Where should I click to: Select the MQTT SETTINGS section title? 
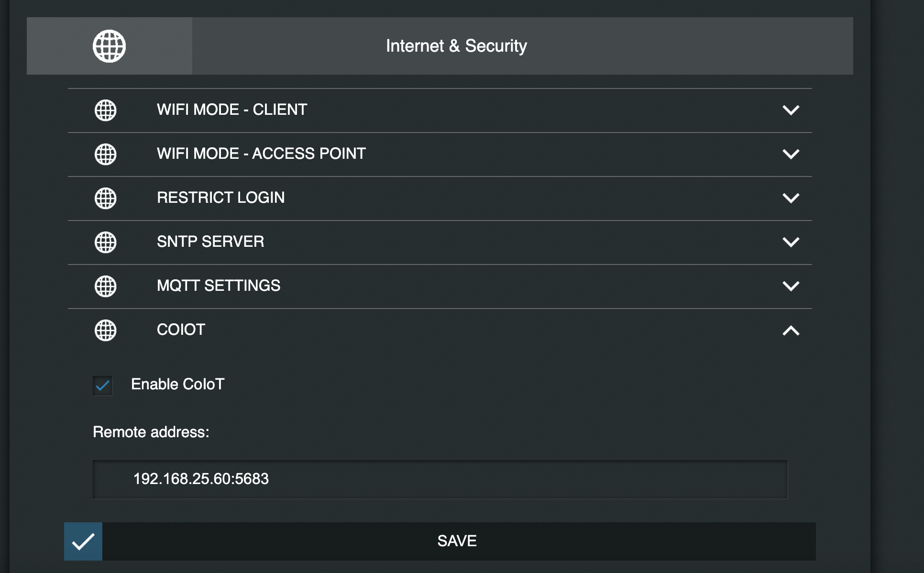pos(219,286)
